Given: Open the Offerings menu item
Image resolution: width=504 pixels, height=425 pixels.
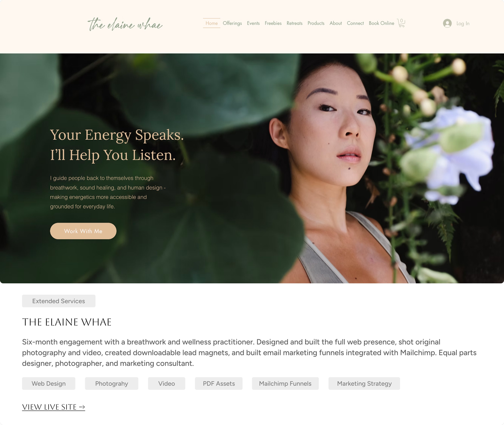Looking at the screenshot, I should tap(232, 23).
